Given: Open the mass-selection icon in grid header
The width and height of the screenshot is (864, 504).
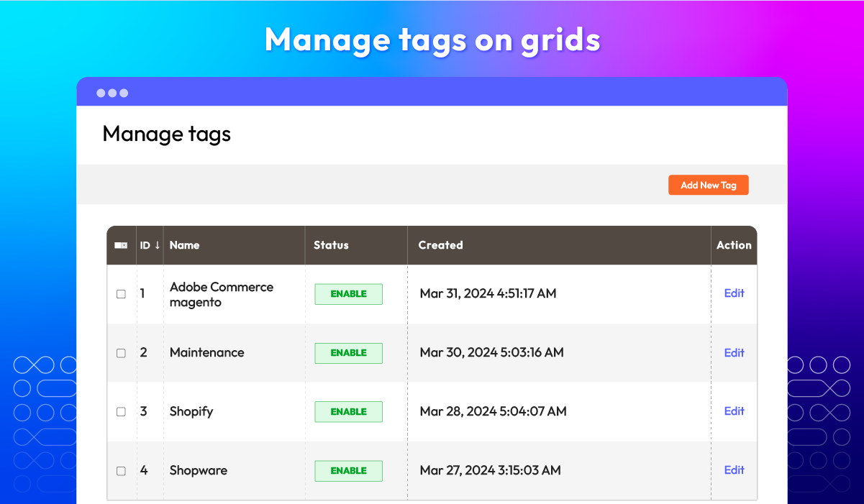Looking at the screenshot, I should tap(122, 245).
